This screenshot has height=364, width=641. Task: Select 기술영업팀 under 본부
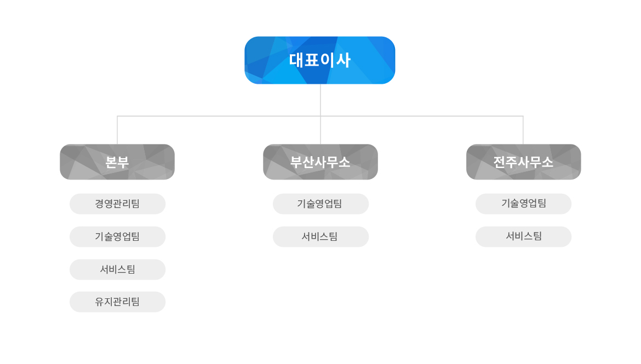point(117,236)
